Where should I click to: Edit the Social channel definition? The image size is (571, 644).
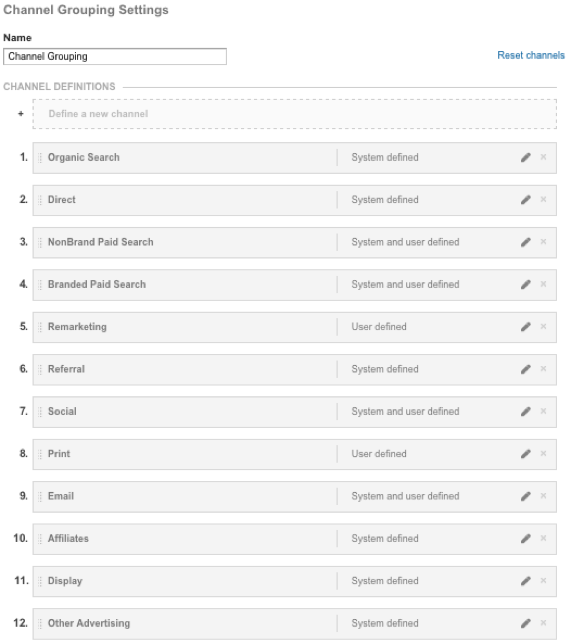coord(525,412)
